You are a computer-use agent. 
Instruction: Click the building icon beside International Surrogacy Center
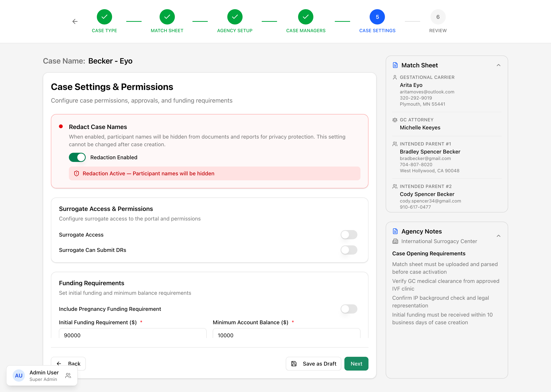pos(395,241)
